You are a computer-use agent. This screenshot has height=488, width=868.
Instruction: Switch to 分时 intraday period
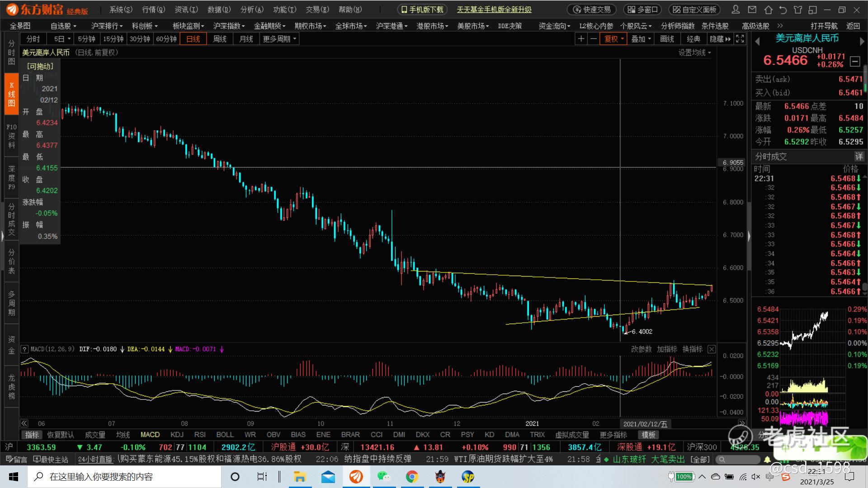33,39
